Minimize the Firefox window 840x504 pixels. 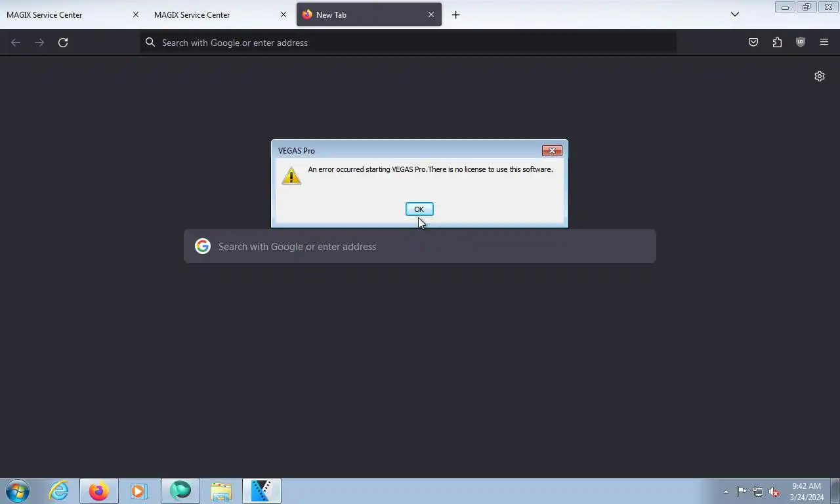pos(784,7)
